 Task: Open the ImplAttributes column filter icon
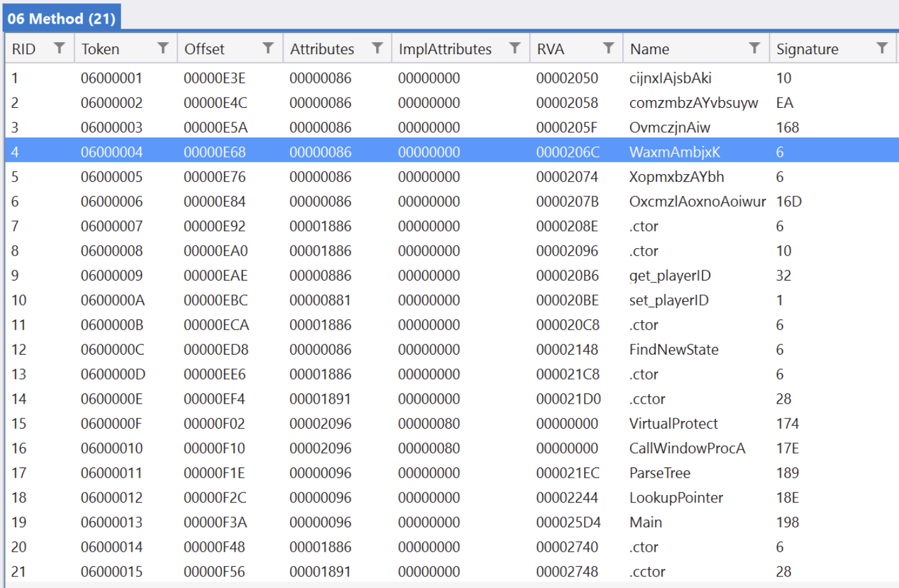coord(515,48)
